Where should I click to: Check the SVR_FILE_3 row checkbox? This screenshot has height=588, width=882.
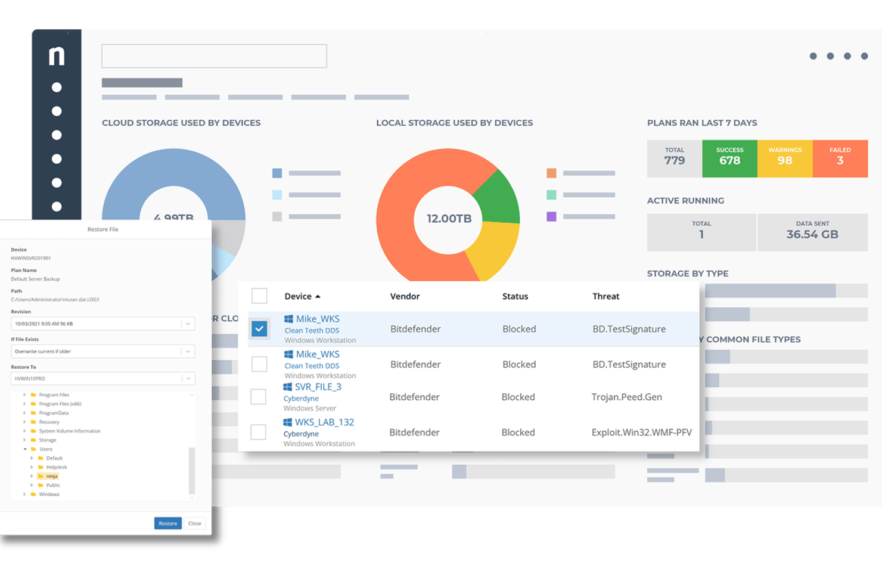tap(258, 397)
